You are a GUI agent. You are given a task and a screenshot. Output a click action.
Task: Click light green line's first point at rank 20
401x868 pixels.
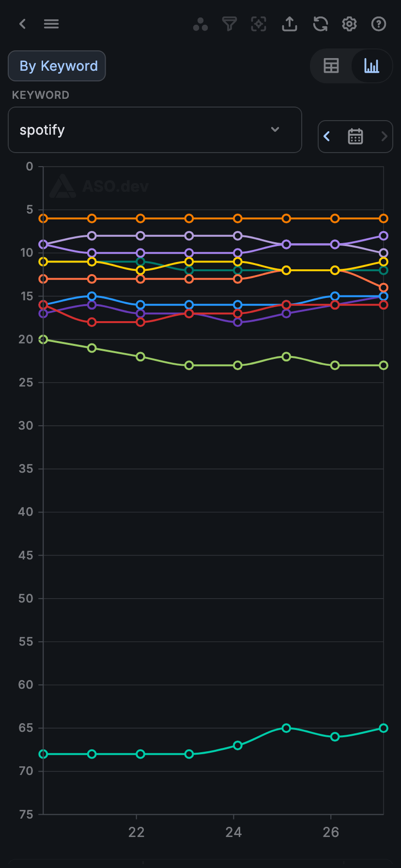coord(44,340)
